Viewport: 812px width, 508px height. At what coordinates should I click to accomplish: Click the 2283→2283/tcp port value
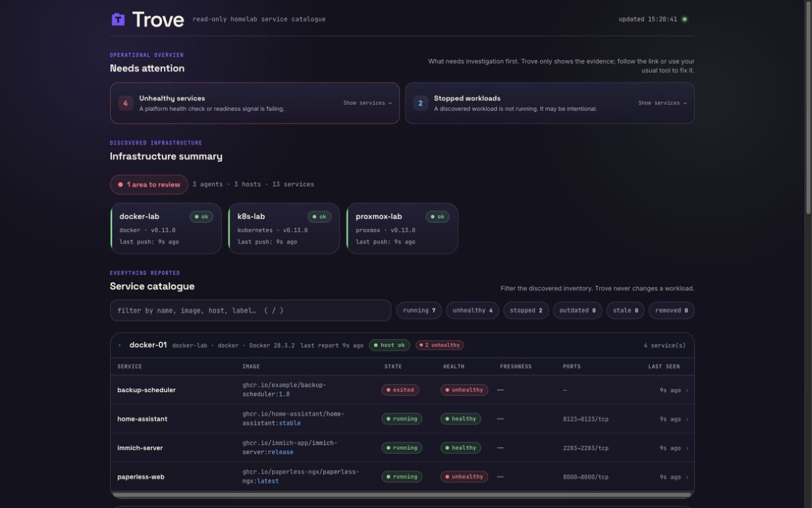pyautogui.click(x=586, y=448)
